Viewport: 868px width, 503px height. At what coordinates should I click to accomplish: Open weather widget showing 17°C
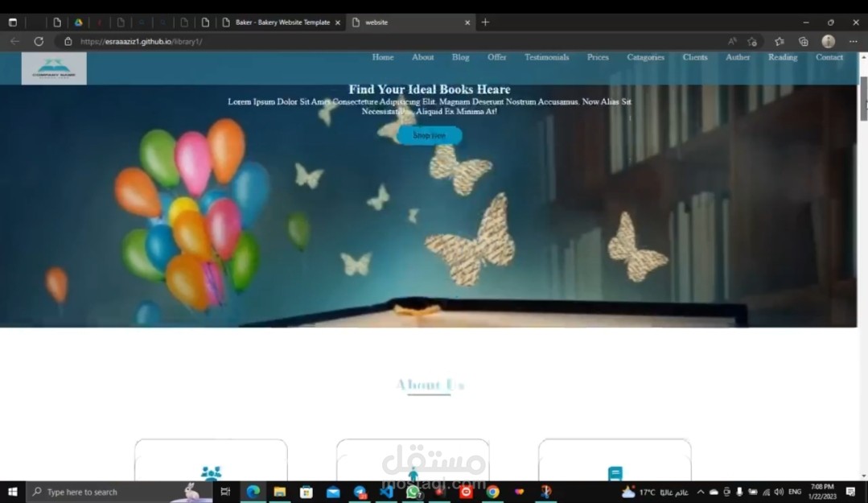point(656,492)
